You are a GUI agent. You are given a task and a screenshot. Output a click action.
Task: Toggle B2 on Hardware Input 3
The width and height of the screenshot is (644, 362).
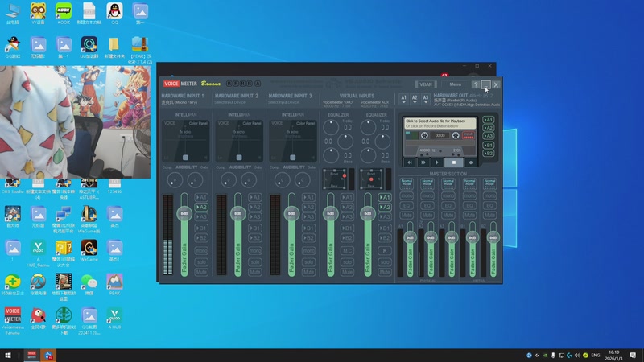[x=308, y=238]
